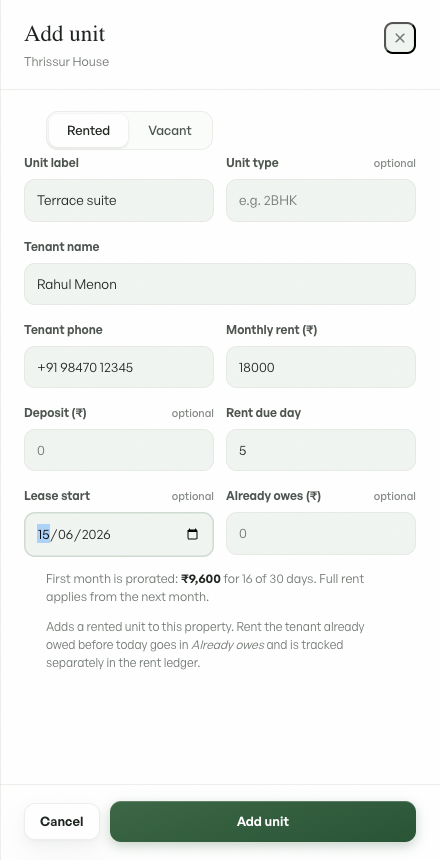Edit the Tenant phone number field

(x=119, y=367)
